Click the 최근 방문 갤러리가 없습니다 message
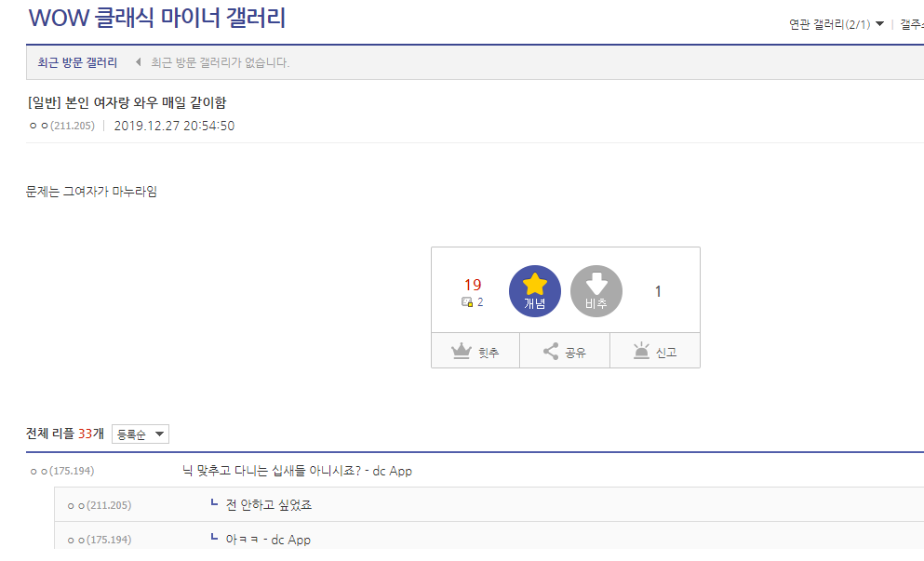 tap(220, 62)
